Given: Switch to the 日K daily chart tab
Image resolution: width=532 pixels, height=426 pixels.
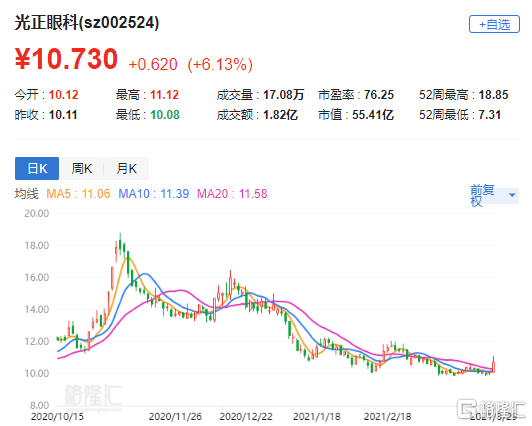Looking at the screenshot, I should 37,168.
